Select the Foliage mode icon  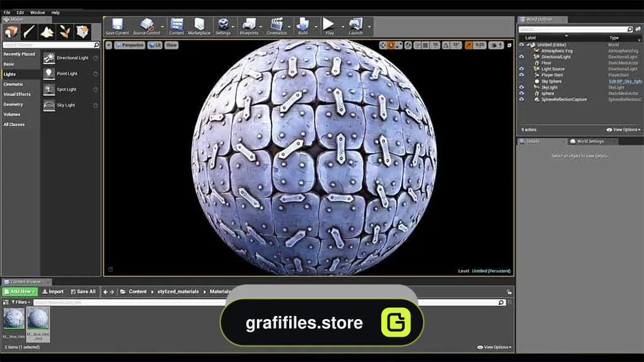pos(64,32)
